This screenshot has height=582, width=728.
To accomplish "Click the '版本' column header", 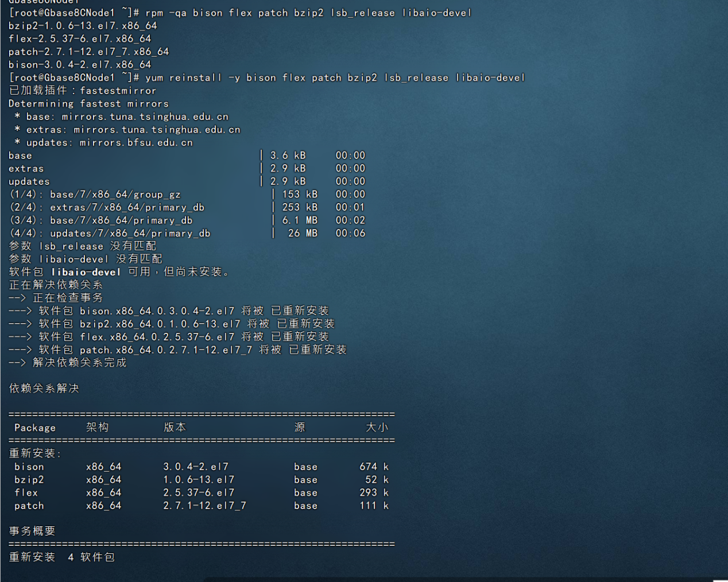I will tap(175, 427).
